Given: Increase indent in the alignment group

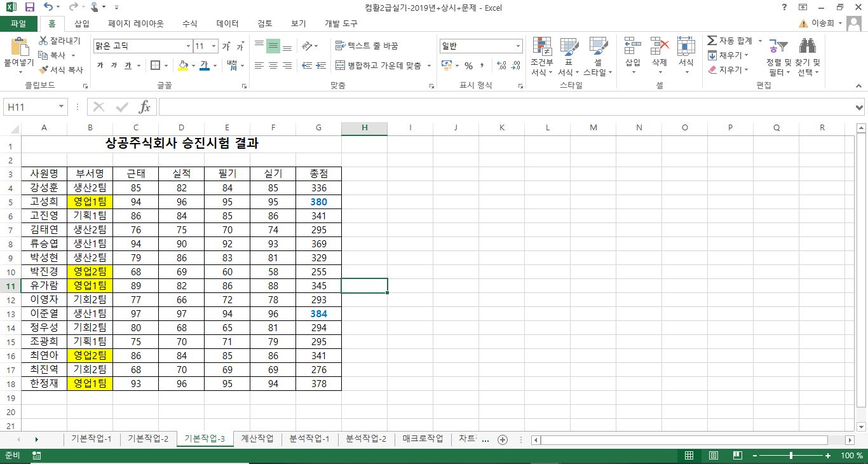Looking at the screenshot, I should pos(321,65).
